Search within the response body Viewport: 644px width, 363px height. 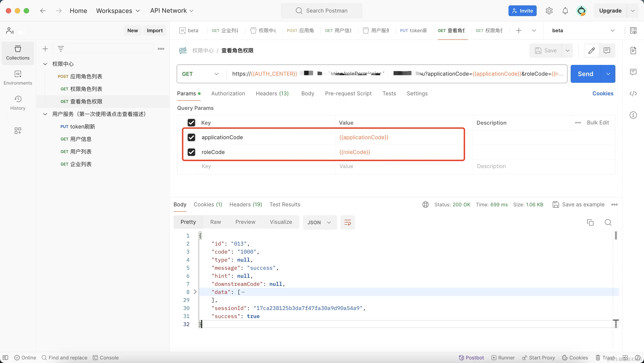[608, 222]
